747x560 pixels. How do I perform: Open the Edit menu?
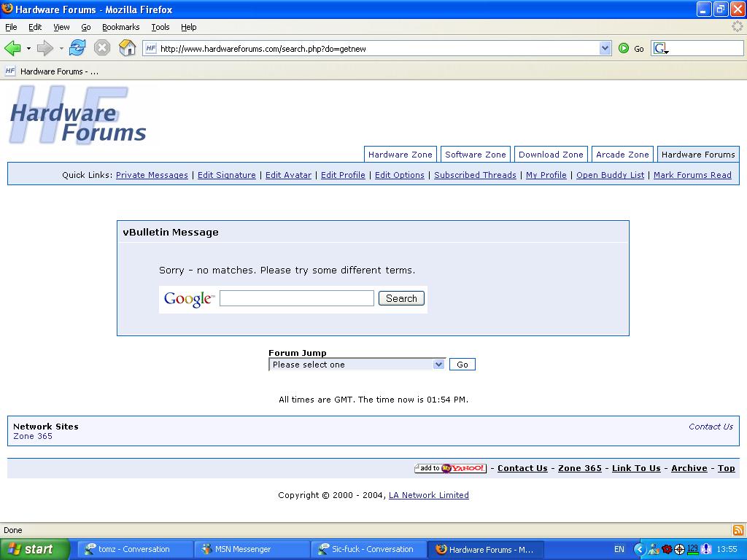35,27
